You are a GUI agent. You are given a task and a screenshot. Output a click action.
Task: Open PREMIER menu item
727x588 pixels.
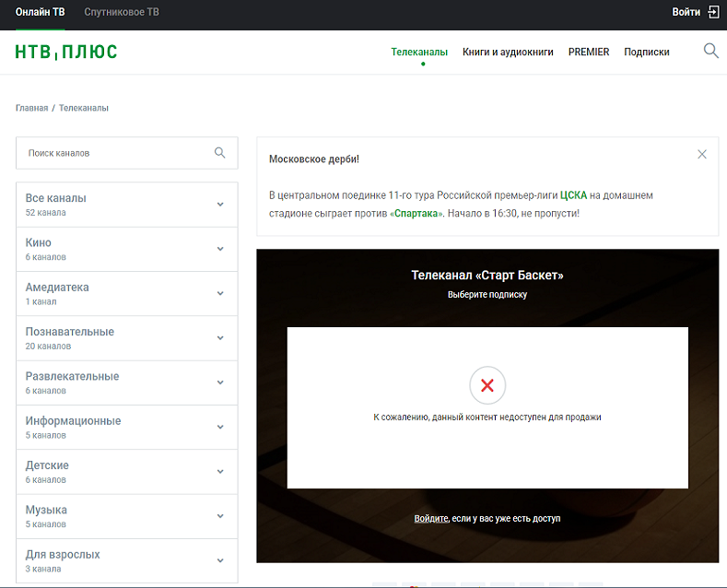[x=589, y=52]
